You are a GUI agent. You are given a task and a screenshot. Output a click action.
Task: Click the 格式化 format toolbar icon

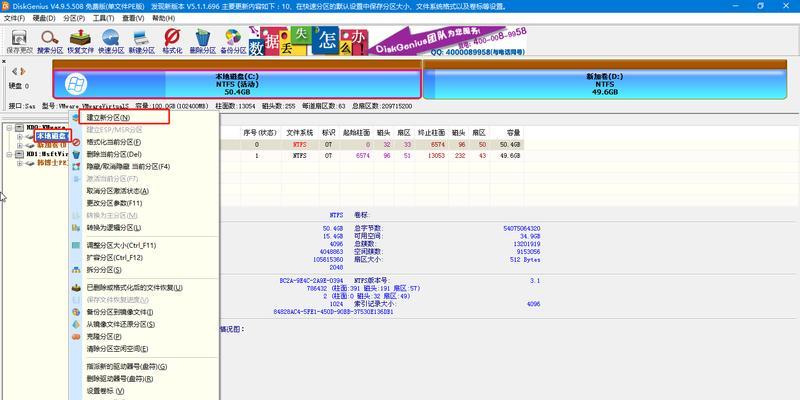coord(172,41)
